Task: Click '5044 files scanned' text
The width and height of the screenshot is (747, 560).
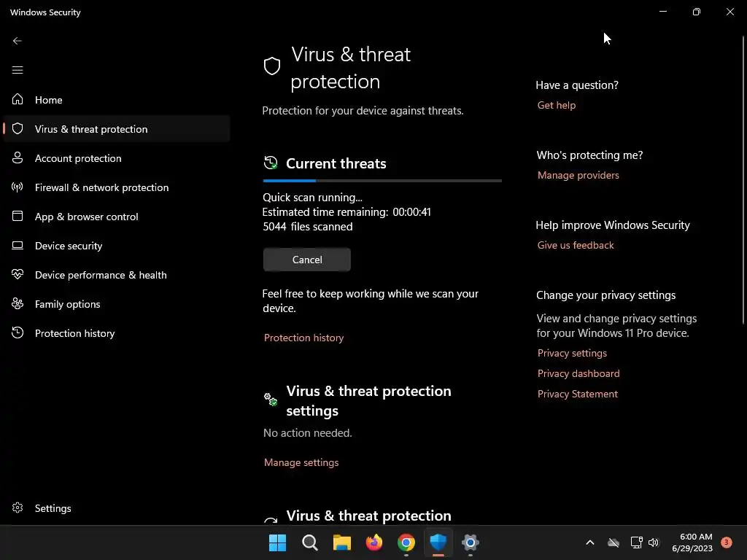Action: [x=307, y=227]
